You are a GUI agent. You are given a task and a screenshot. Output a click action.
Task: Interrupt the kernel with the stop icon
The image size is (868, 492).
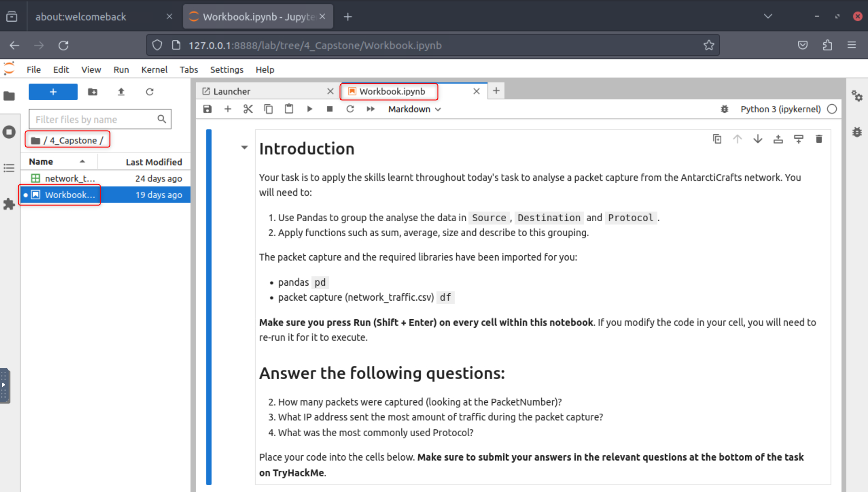click(x=330, y=109)
